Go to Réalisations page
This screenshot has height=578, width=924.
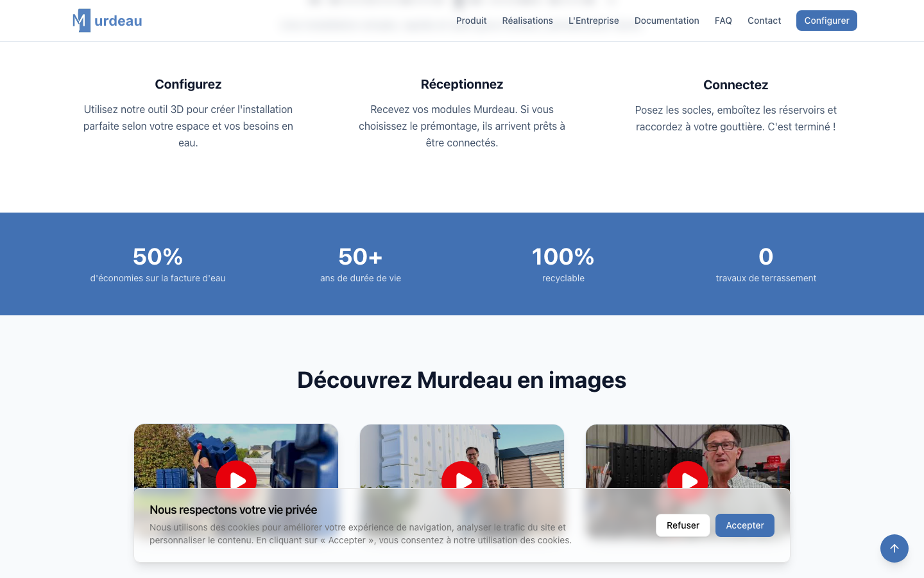(x=527, y=21)
